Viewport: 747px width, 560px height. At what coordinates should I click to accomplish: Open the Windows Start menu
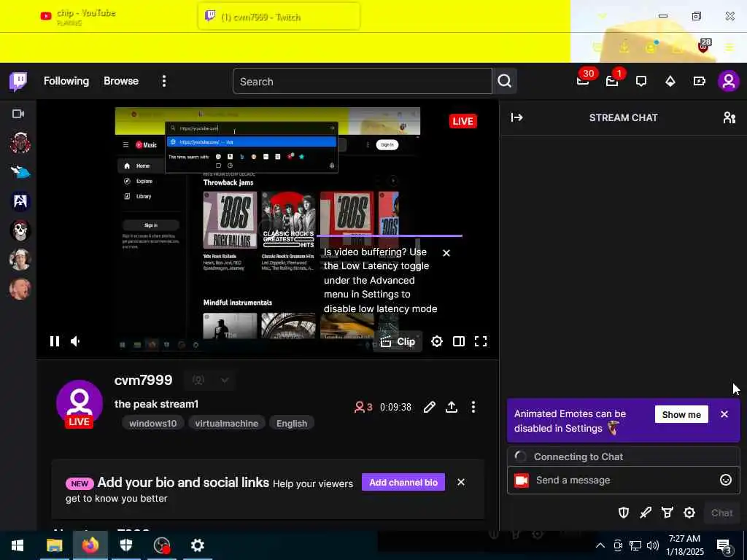[18, 545]
